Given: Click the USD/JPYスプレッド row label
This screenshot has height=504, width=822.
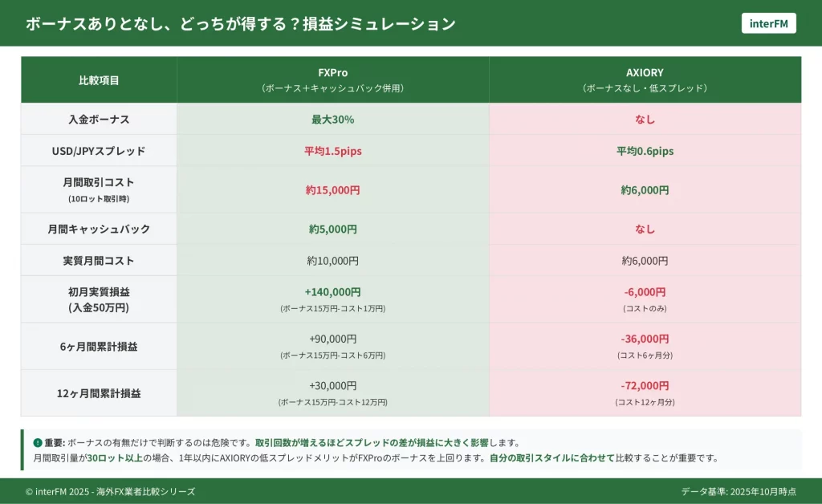Looking at the screenshot, I should [99, 151].
